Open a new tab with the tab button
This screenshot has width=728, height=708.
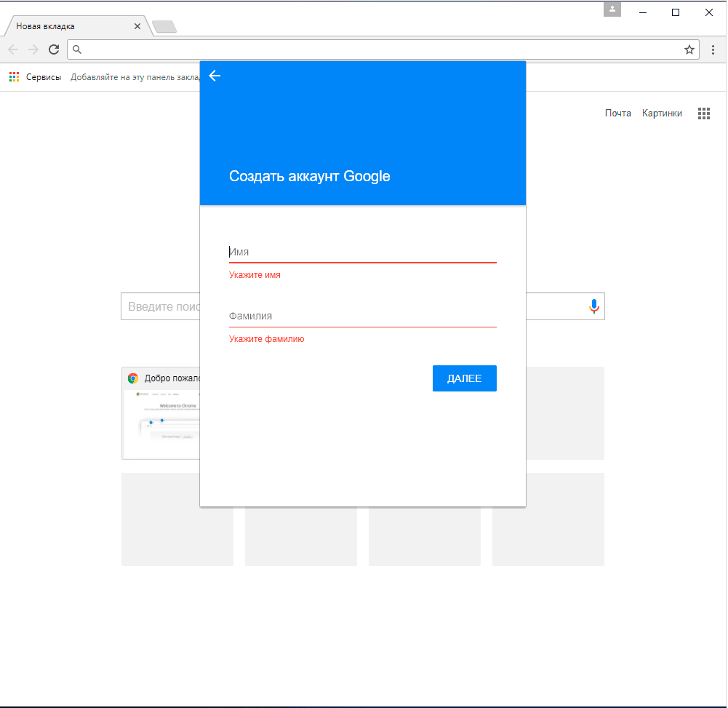164,27
